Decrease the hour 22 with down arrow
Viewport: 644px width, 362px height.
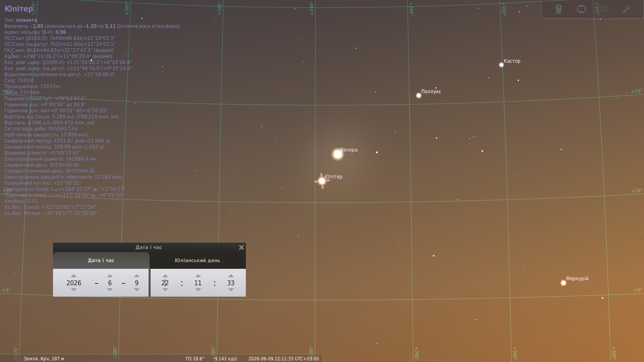point(165,290)
